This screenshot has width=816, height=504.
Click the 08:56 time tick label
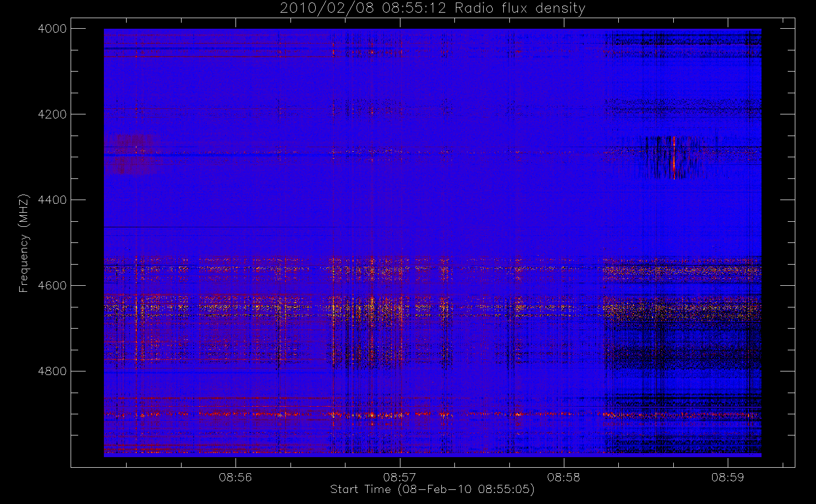pos(236,477)
